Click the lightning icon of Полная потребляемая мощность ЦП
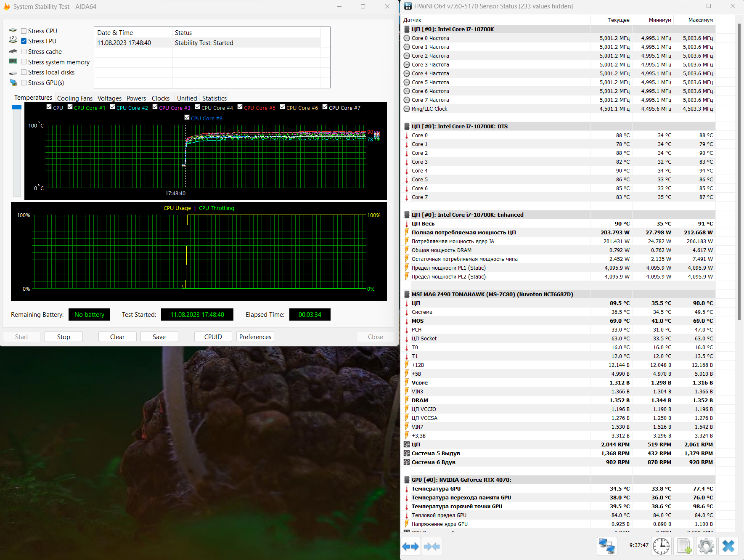Viewport: 744px width, 560px height. (x=407, y=232)
